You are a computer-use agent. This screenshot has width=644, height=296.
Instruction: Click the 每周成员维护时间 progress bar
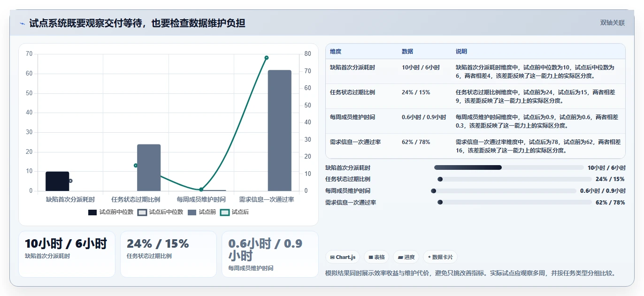pos(504,191)
